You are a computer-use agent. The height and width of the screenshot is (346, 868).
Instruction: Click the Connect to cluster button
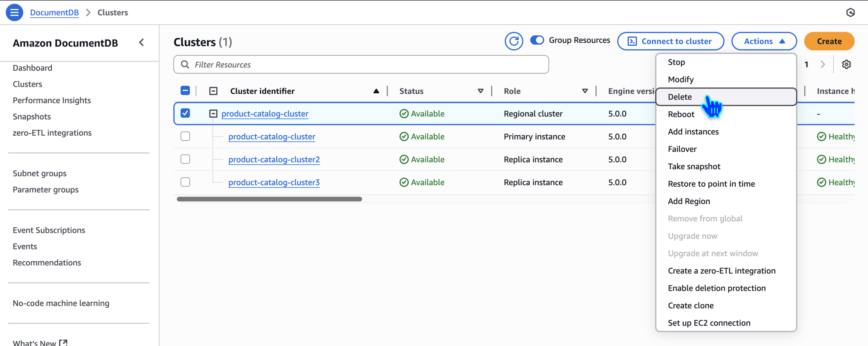670,41
